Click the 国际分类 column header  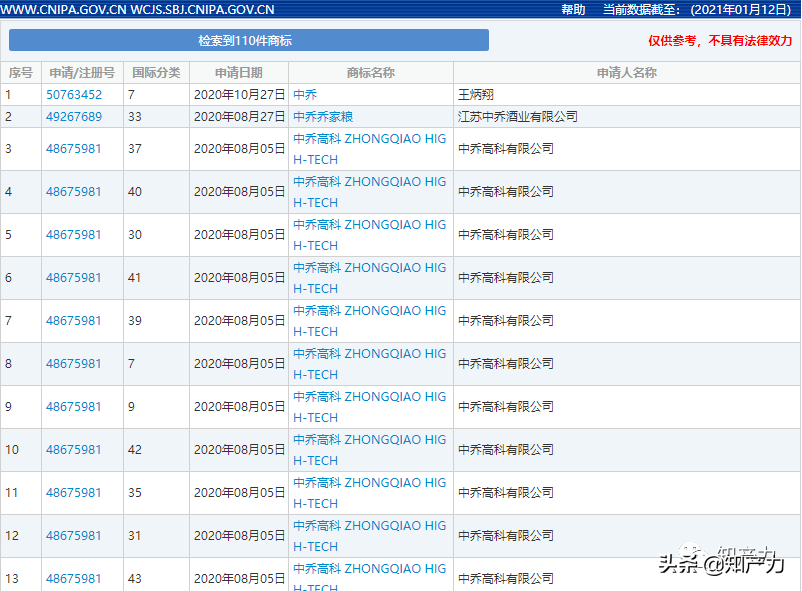(156, 73)
